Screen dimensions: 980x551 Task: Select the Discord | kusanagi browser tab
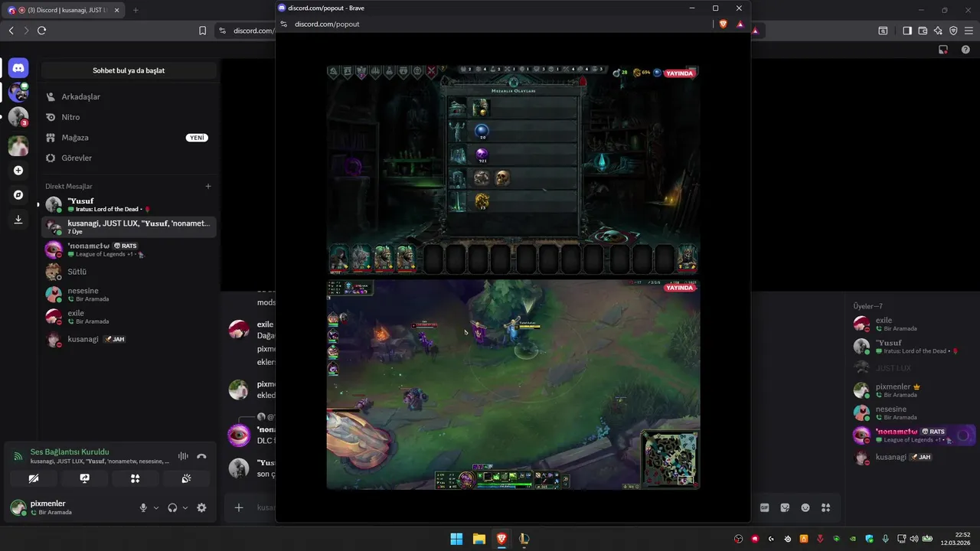tap(64, 10)
